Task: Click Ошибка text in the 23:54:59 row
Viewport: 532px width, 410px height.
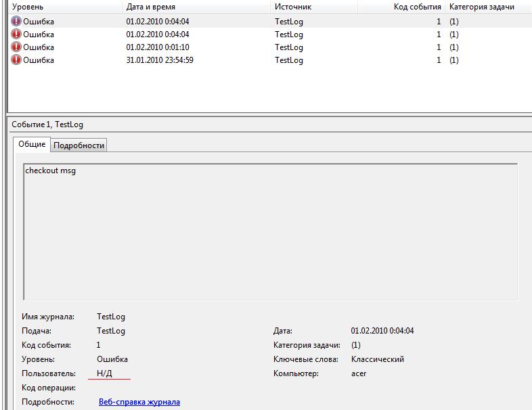Action: pyautogui.click(x=39, y=60)
